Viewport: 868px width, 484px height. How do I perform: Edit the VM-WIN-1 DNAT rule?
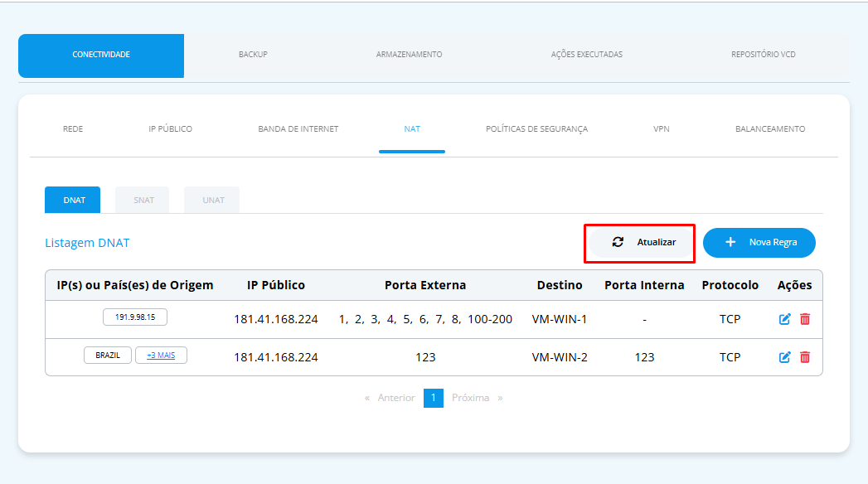click(784, 319)
